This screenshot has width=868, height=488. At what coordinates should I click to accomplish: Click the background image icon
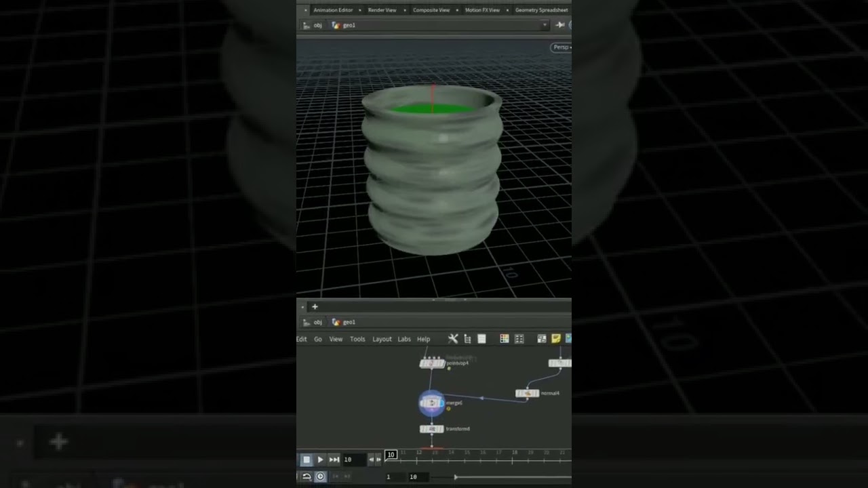click(568, 339)
